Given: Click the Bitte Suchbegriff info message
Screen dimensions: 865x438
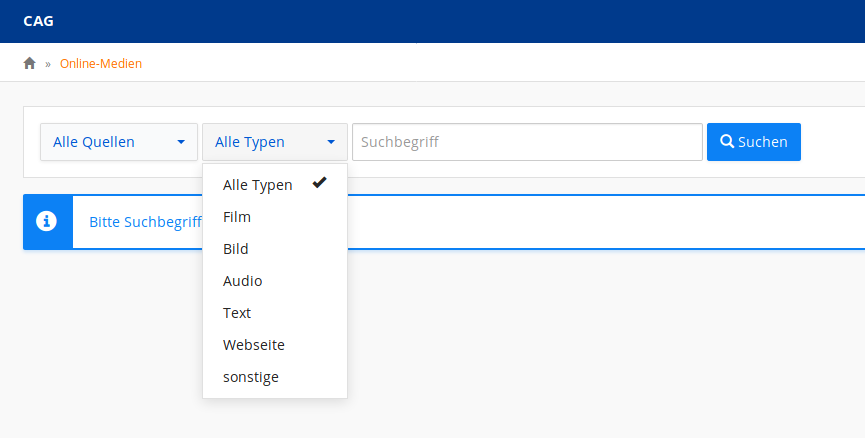Looking at the screenshot, I should coord(146,222).
